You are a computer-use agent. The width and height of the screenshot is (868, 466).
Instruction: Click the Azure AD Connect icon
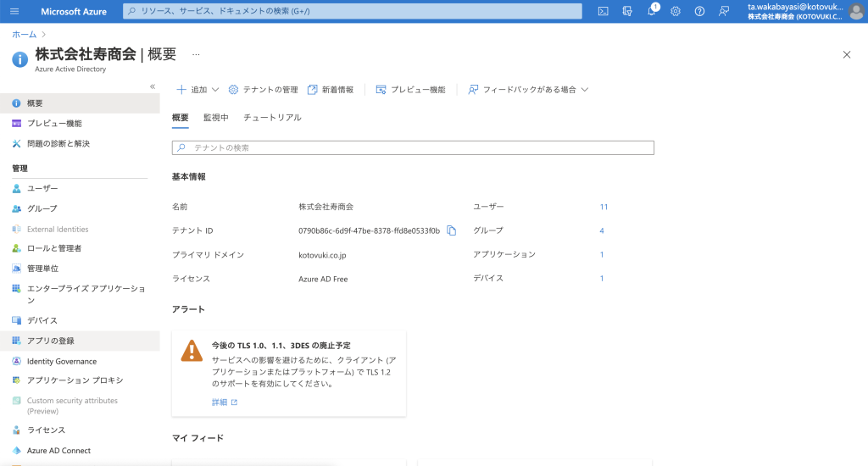click(17, 451)
